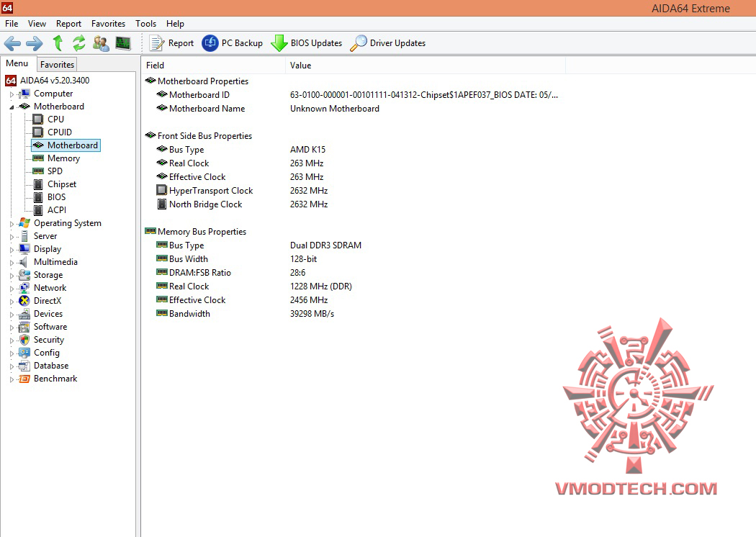
Task: Click the DirectX yellow X icon
Action: (x=24, y=301)
